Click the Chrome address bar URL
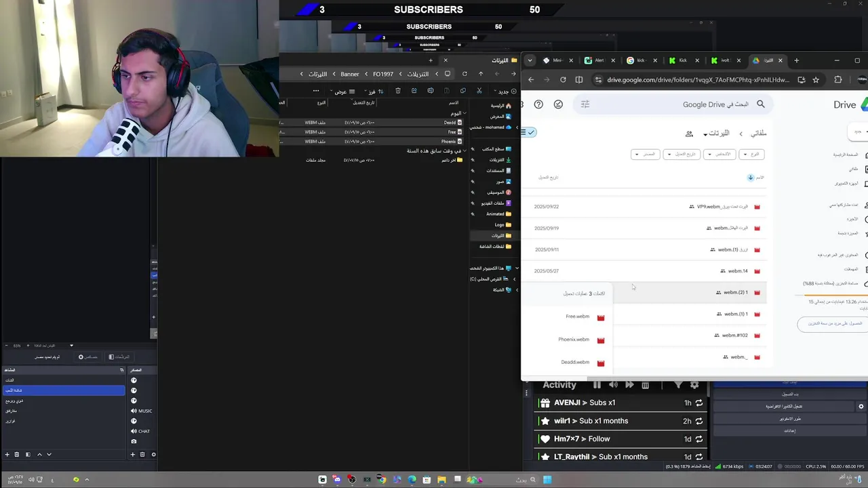868x488 pixels. coord(698,79)
